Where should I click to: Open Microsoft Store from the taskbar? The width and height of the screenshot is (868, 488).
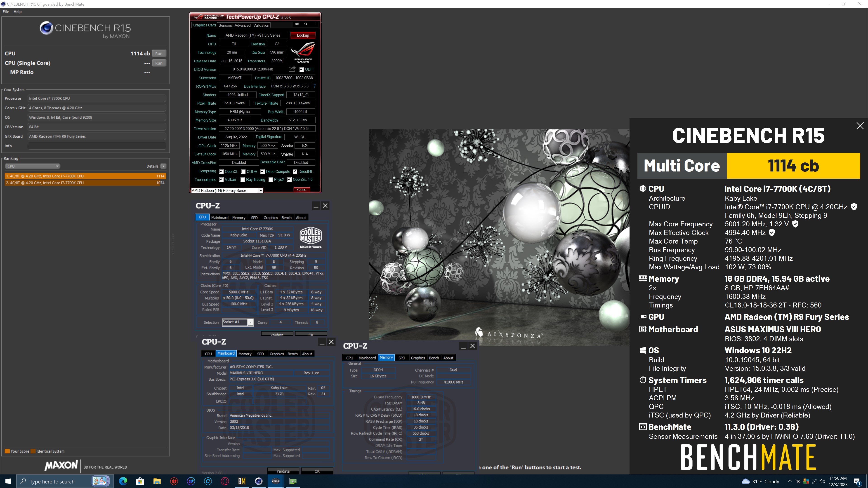[x=140, y=481]
